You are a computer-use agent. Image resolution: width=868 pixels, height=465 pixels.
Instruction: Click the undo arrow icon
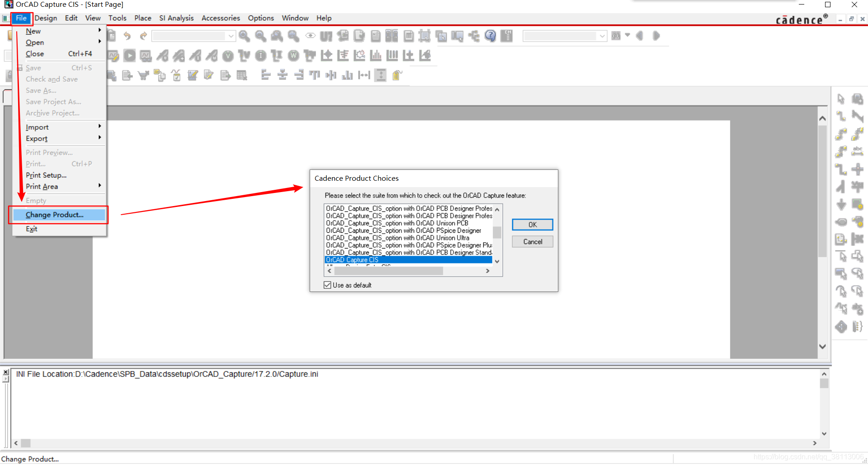[127, 36]
